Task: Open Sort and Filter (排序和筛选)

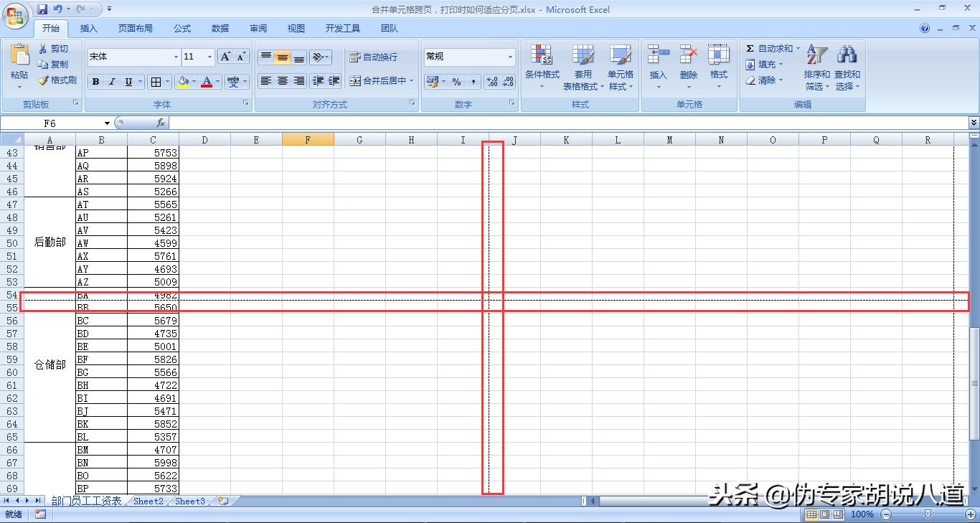Action: [816, 67]
